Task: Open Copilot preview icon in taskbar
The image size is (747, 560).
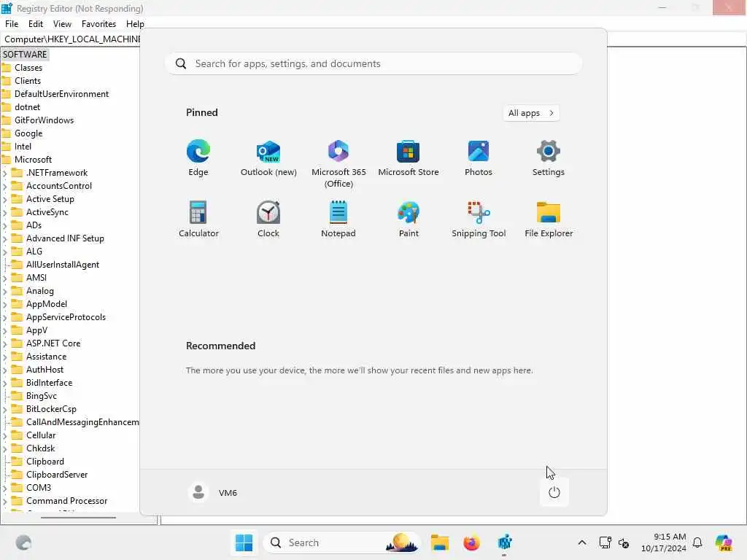Action: (x=724, y=542)
